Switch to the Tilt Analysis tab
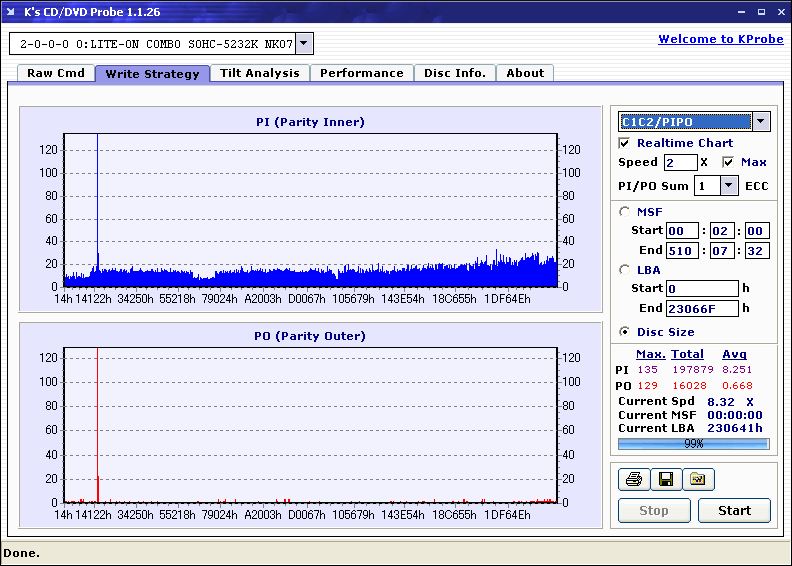Image resolution: width=792 pixels, height=566 pixels. point(260,73)
